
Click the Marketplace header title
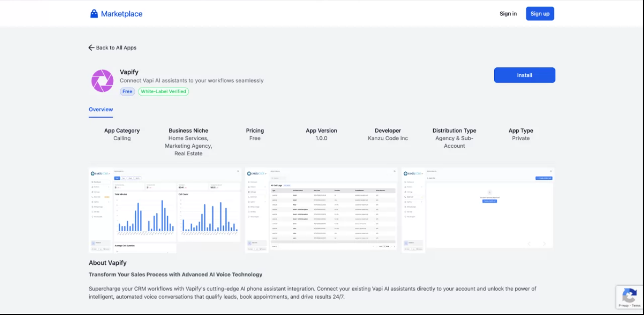click(122, 13)
